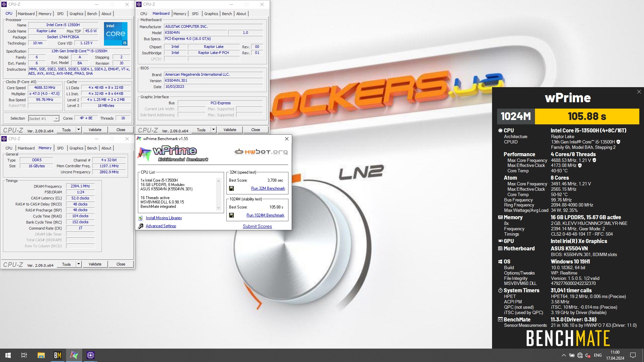Click Validate in CPU-Z CPU window
Viewport: 644px width, 362px height.
pos(95,130)
